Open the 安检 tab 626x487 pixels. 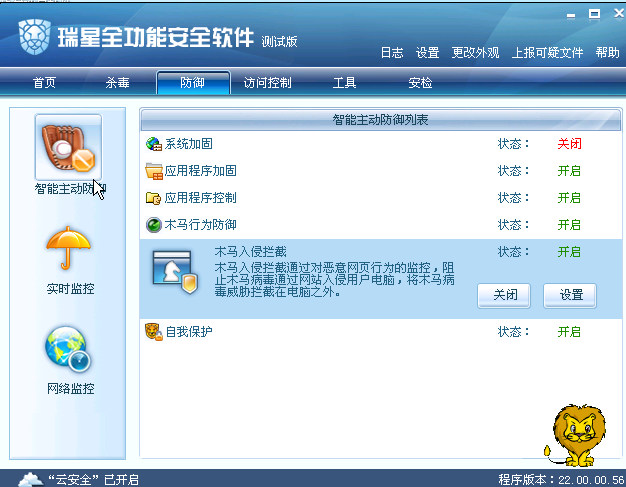(x=420, y=83)
